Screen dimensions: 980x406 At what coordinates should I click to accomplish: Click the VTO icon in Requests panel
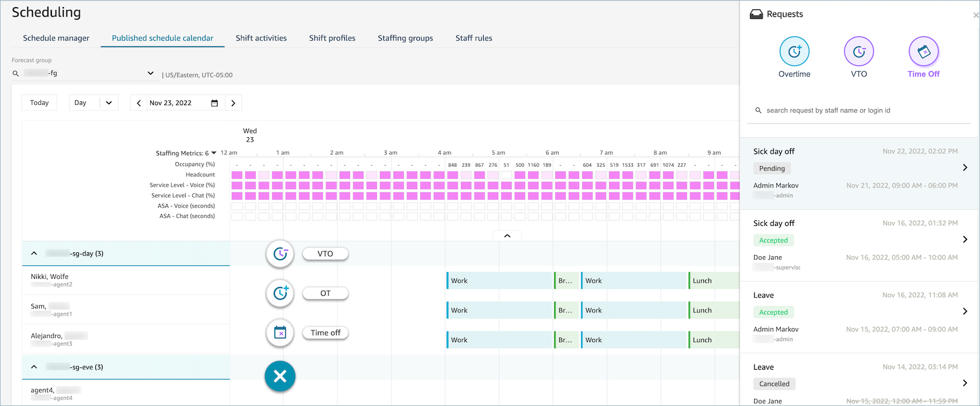click(859, 52)
